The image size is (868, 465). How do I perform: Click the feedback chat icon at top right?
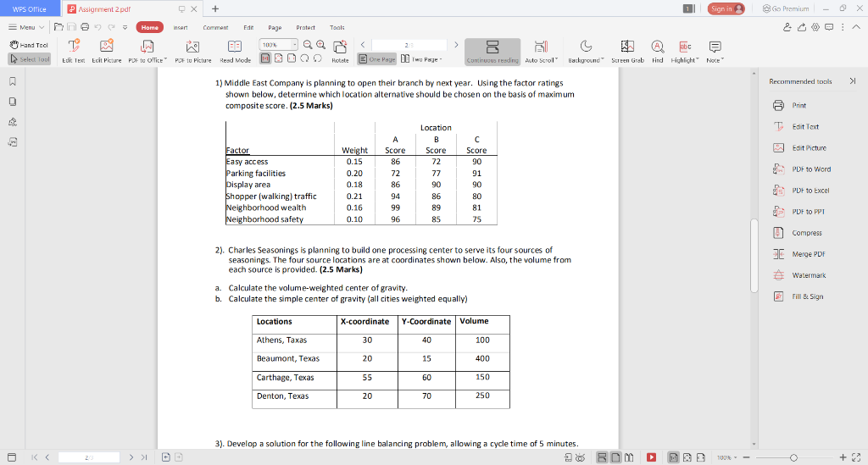pos(829,27)
